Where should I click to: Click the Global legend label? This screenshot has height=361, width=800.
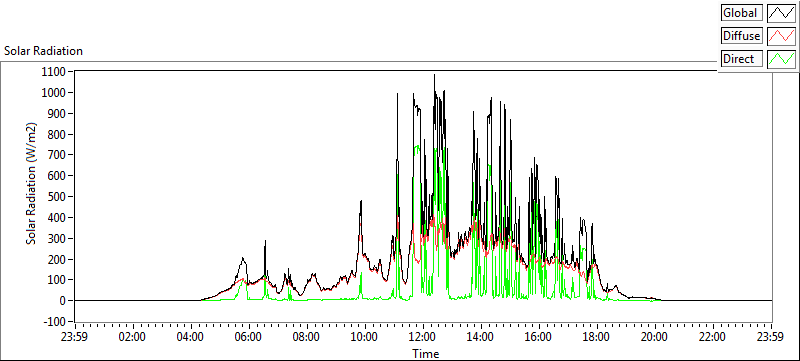tap(742, 13)
